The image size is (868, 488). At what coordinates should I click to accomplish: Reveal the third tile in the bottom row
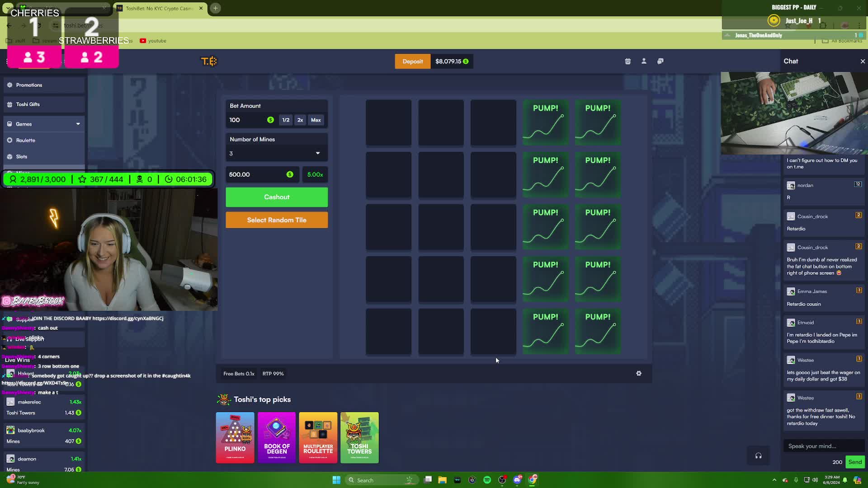(x=493, y=332)
